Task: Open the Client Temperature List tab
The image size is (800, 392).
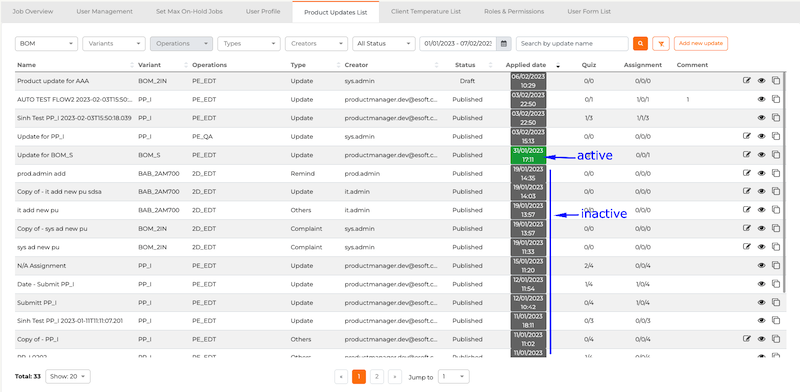Action: (x=426, y=11)
